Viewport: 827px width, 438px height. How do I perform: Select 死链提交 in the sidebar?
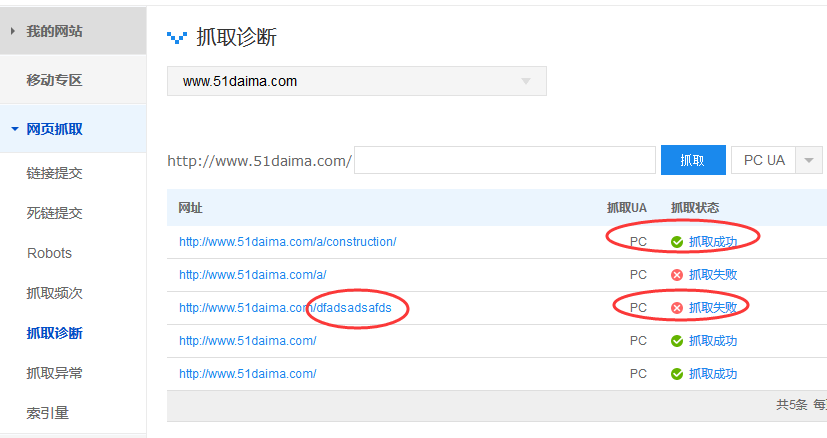click(x=54, y=213)
